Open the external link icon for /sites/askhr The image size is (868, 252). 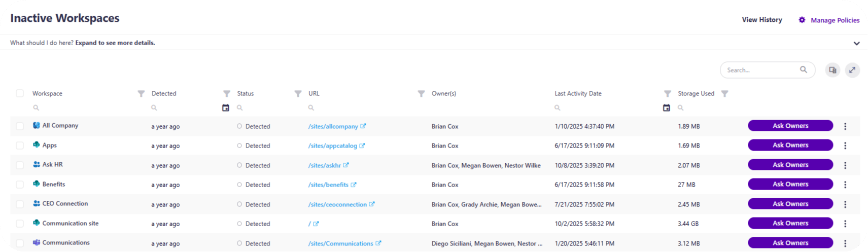click(346, 165)
